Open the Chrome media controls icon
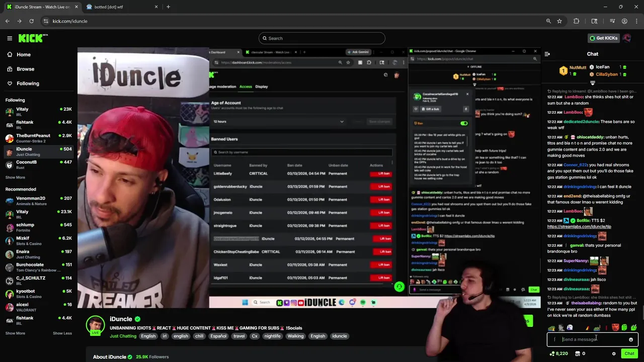 (612, 21)
